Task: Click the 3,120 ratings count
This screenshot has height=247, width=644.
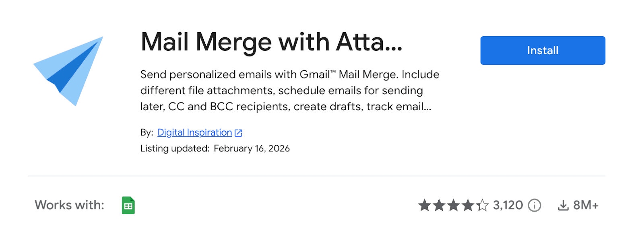Action: tap(508, 205)
